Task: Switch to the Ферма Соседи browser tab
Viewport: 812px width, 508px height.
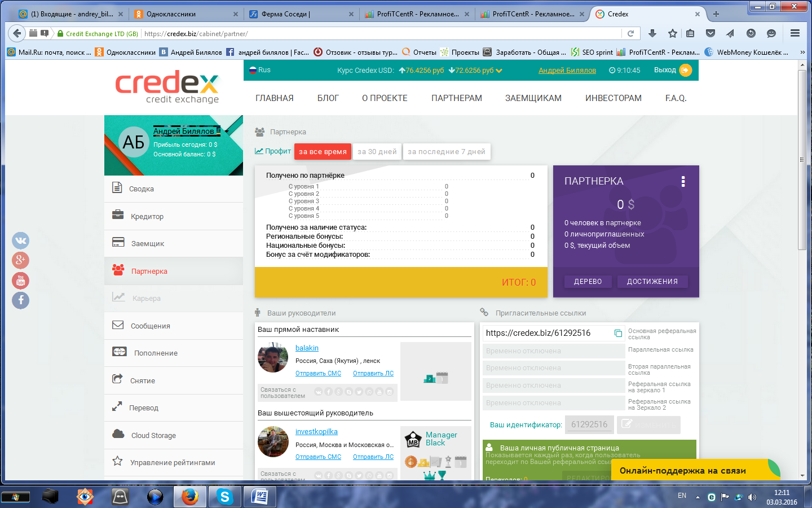Action: point(301,14)
